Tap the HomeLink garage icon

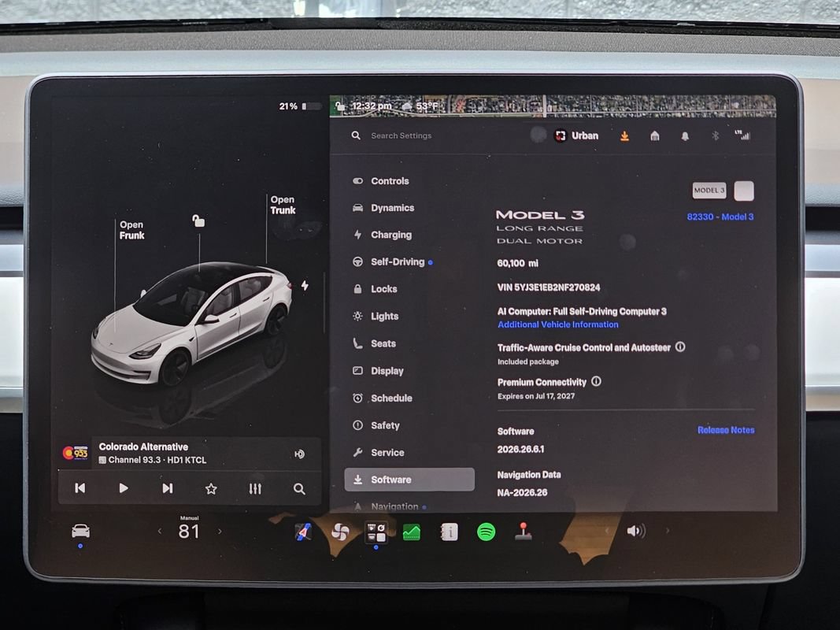coord(655,136)
